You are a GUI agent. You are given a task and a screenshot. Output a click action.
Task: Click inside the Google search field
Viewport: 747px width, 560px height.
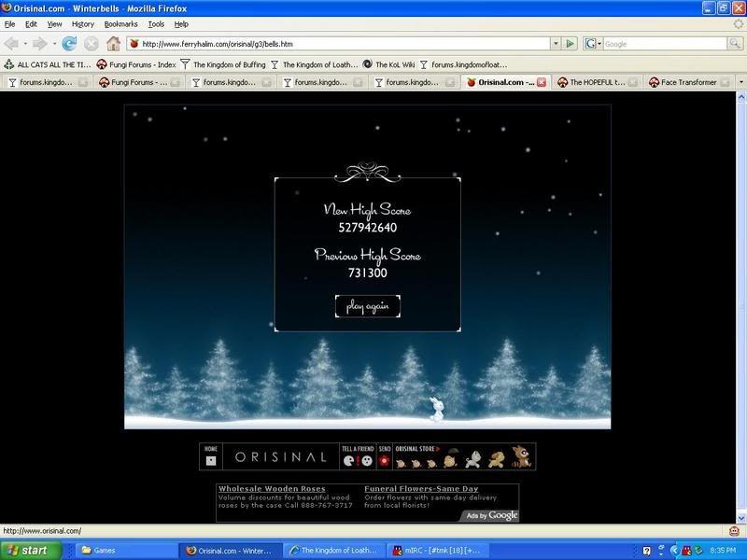(664, 44)
